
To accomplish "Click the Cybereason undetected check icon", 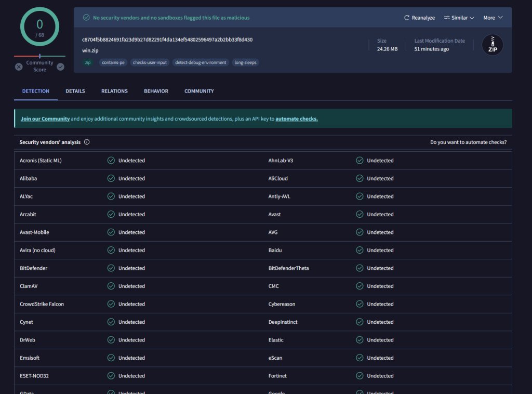I will [360, 305].
